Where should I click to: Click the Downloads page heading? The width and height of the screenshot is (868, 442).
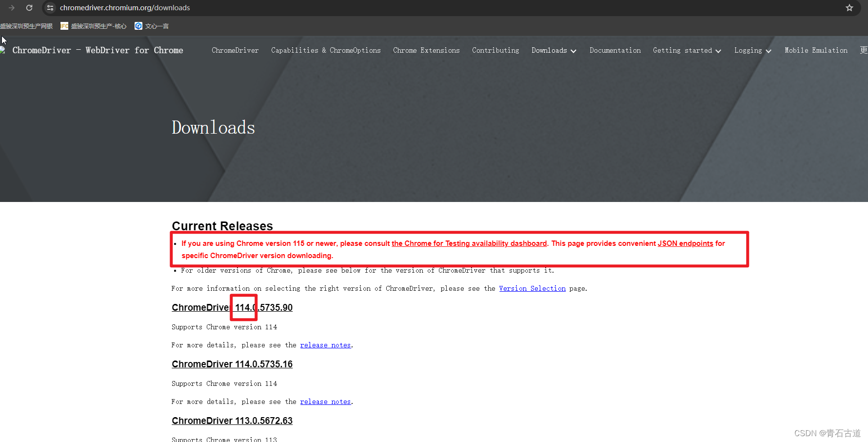[x=213, y=127]
